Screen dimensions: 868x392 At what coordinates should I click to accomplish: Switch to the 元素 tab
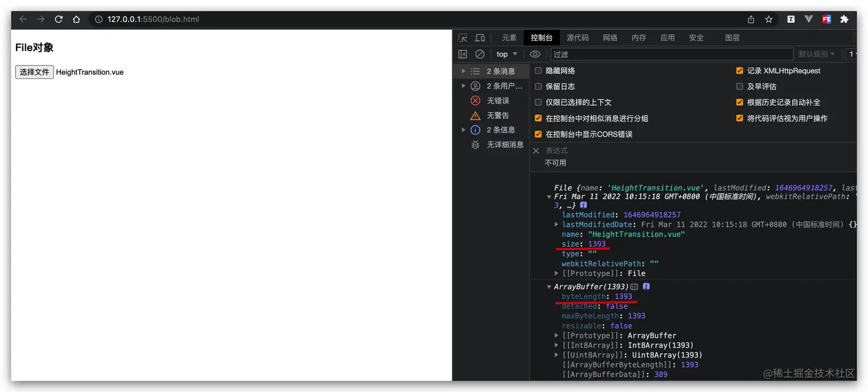tap(509, 38)
